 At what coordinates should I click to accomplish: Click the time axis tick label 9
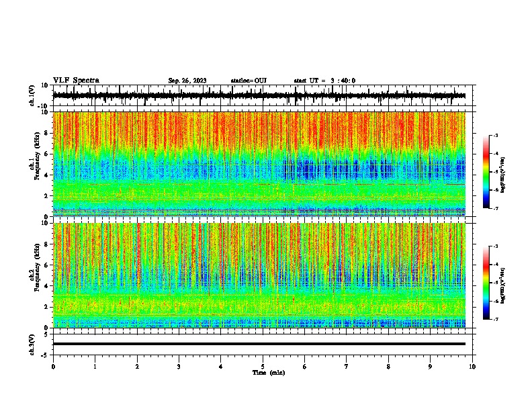pyautogui.click(x=430, y=367)
